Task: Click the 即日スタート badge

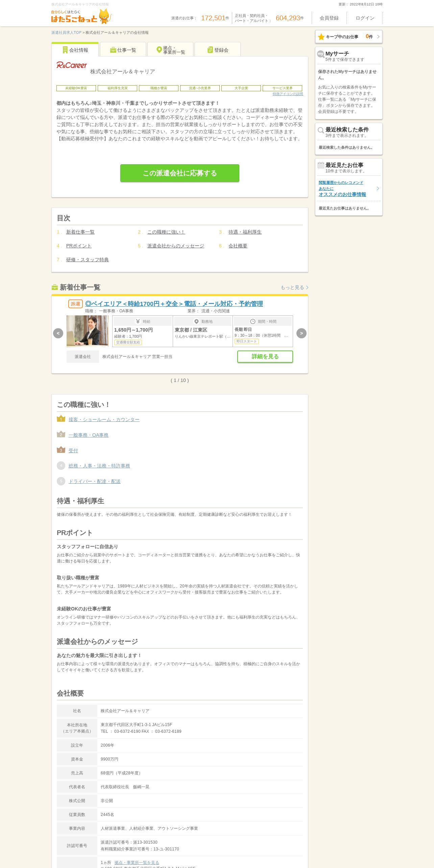Action: (246, 341)
